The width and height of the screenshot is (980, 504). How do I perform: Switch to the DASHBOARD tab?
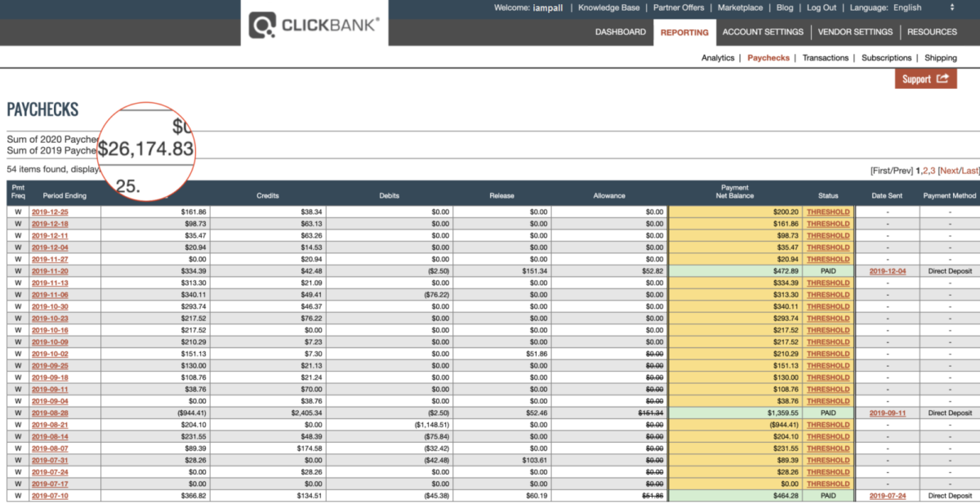[x=620, y=32]
